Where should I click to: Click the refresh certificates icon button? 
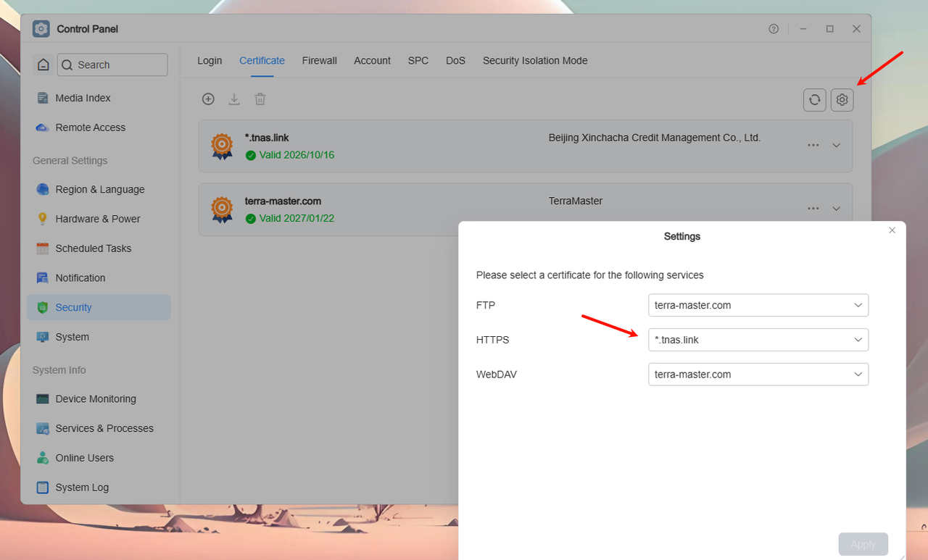pos(815,100)
